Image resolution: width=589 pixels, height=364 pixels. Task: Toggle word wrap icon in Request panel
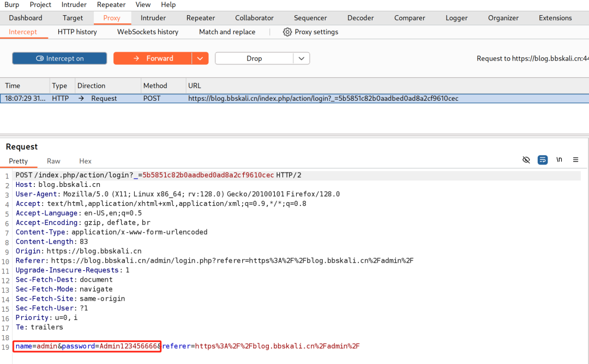click(543, 160)
